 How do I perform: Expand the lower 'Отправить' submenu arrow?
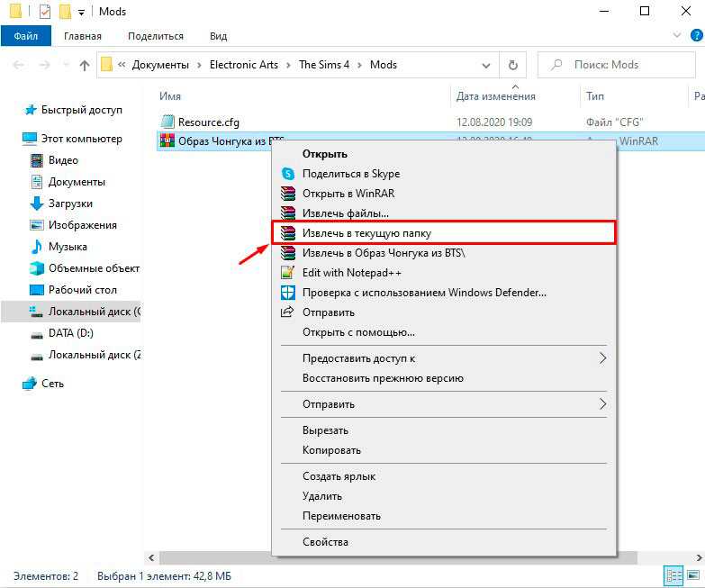click(x=602, y=404)
